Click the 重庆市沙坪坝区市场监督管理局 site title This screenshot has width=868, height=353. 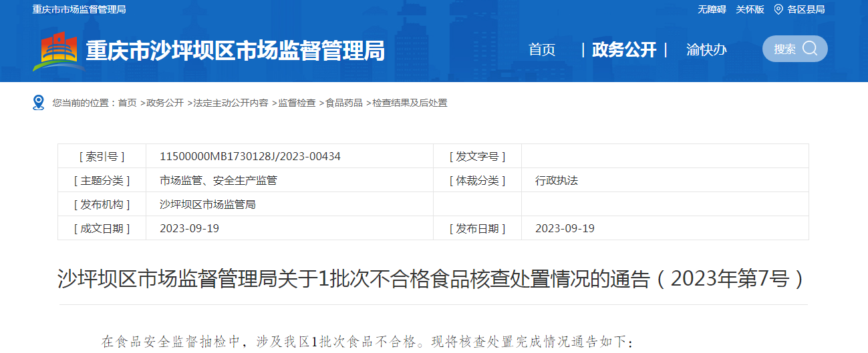point(236,51)
